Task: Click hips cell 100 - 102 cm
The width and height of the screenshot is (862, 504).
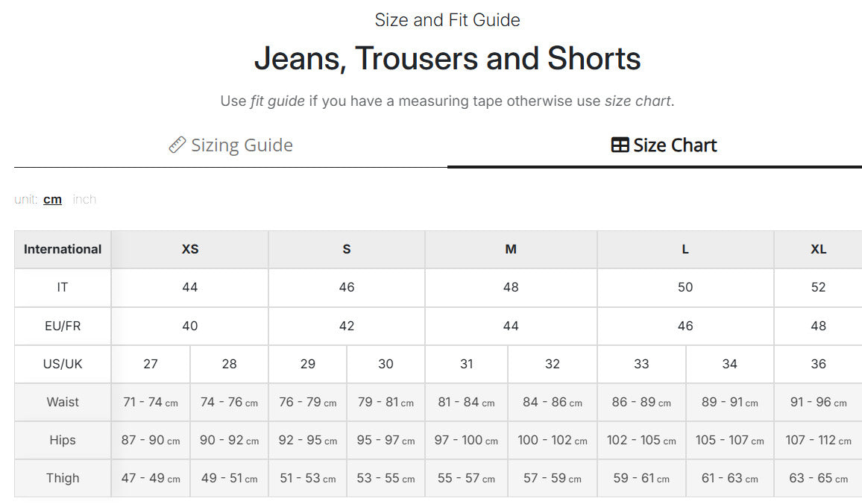Action: [553, 440]
